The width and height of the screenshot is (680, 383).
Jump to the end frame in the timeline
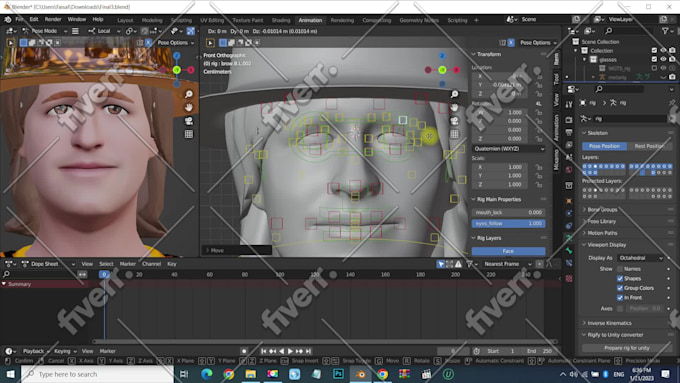coord(308,351)
